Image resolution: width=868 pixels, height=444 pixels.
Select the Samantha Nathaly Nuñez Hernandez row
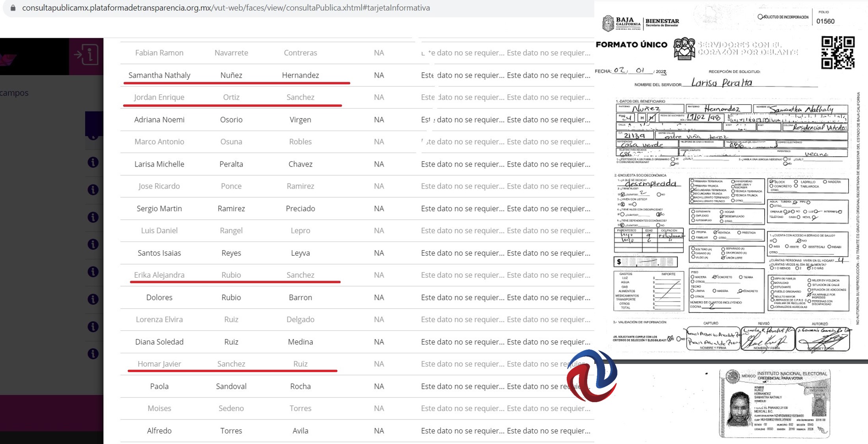coord(357,75)
